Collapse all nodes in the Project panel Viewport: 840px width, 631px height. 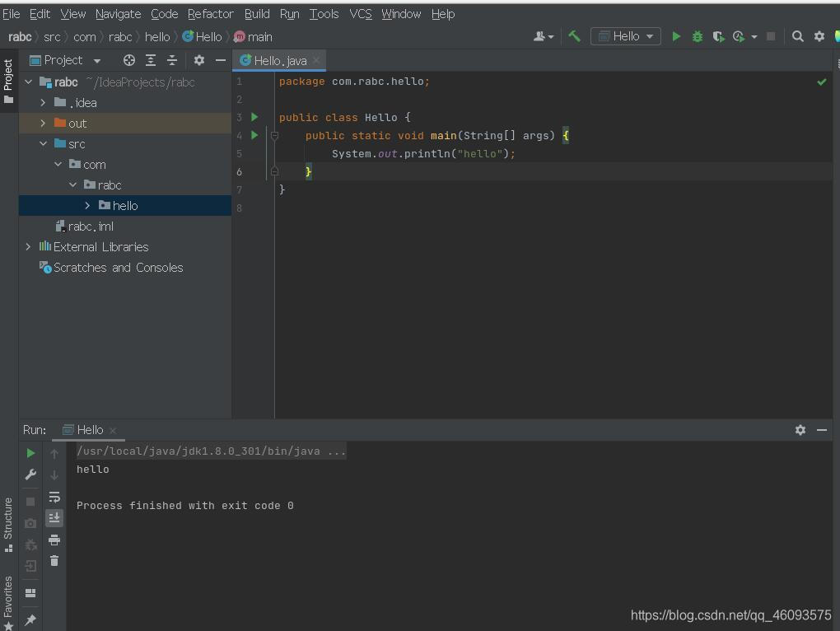click(x=170, y=59)
